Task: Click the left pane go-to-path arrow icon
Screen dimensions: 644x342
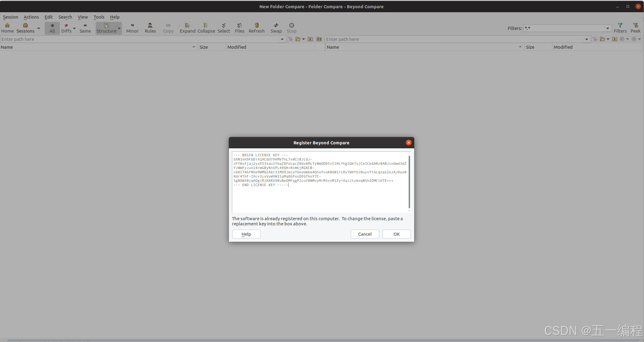Action: tap(290, 39)
